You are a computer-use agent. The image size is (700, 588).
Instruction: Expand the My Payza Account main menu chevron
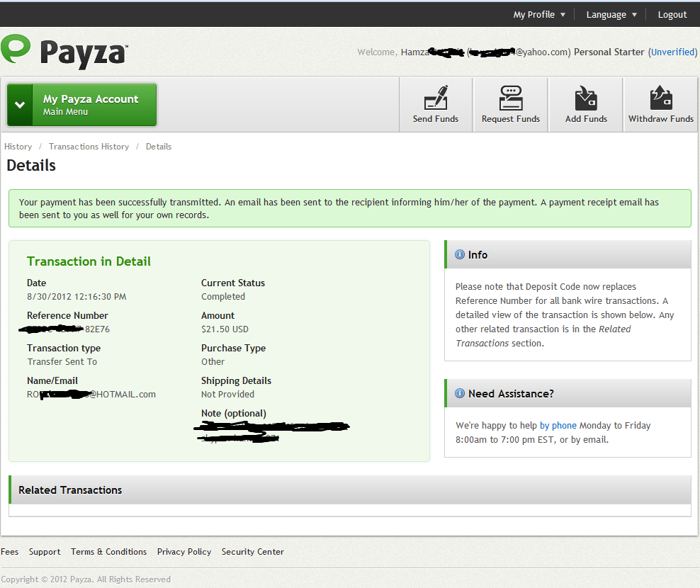point(20,105)
